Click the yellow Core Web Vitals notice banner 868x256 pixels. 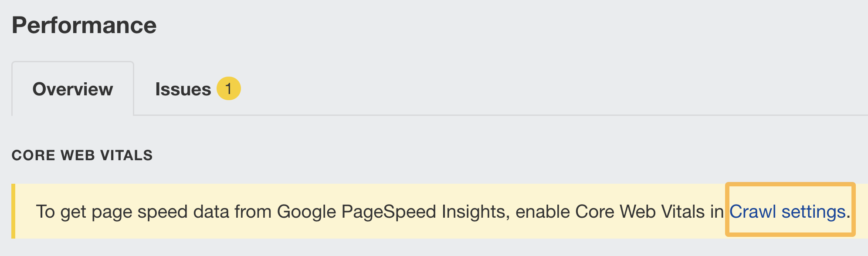392,211
